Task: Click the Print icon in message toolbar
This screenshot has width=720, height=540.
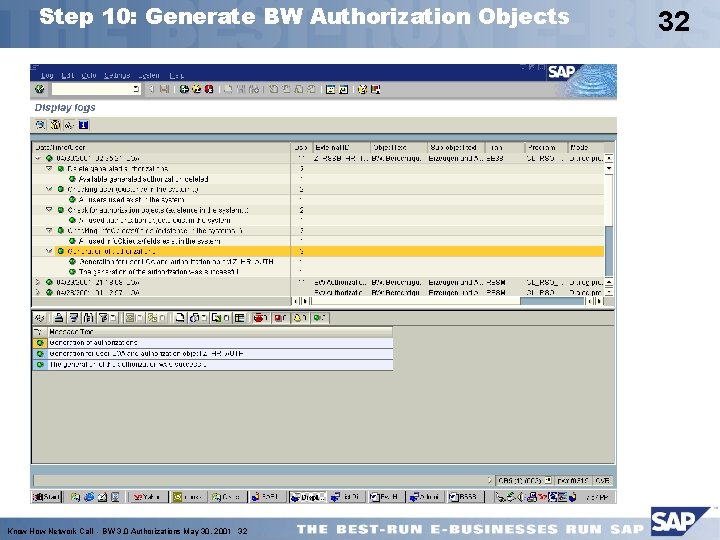Action: (x=58, y=318)
